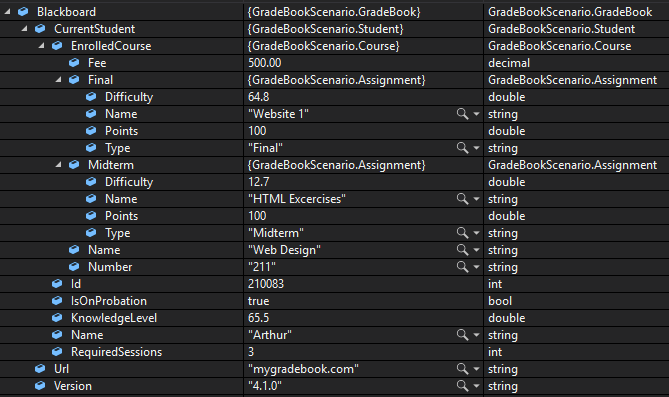Click the {GradeBookScenario.Student} value
The width and height of the screenshot is (669, 397).
coord(326,29)
